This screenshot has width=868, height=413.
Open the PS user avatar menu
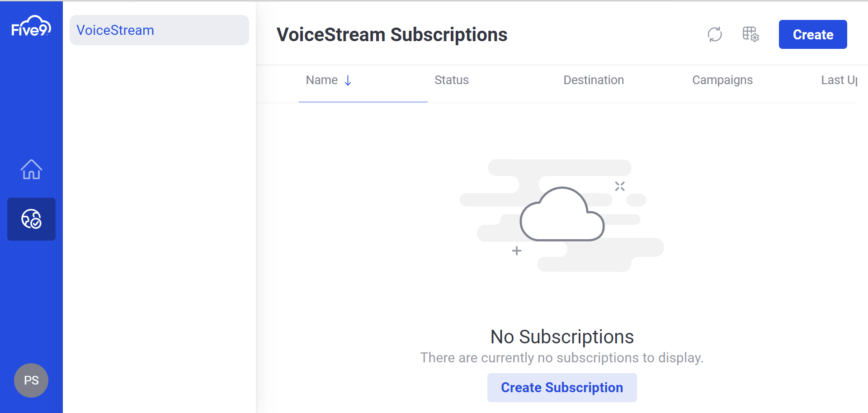click(x=31, y=380)
